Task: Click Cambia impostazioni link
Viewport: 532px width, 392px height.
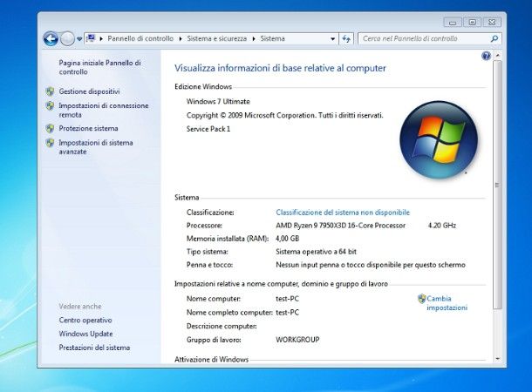Action: point(447,303)
